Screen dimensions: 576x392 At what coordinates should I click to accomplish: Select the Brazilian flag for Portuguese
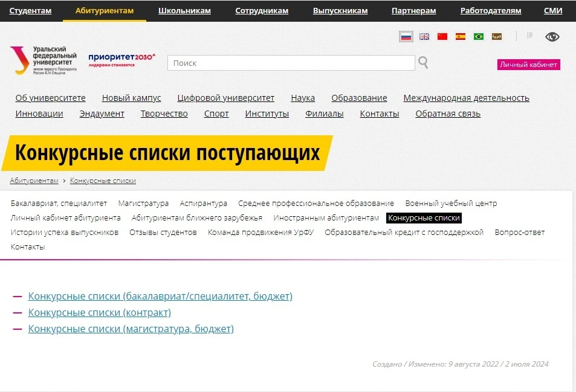click(479, 36)
